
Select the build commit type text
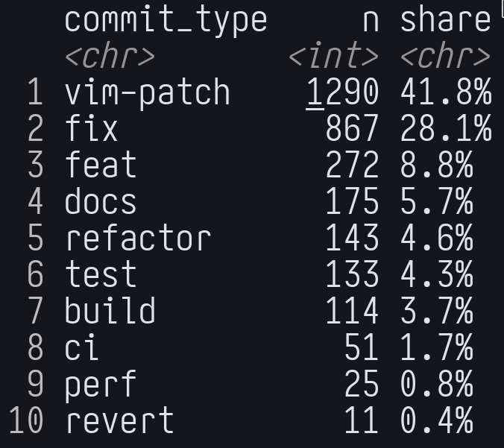click(x=110, y=311)
